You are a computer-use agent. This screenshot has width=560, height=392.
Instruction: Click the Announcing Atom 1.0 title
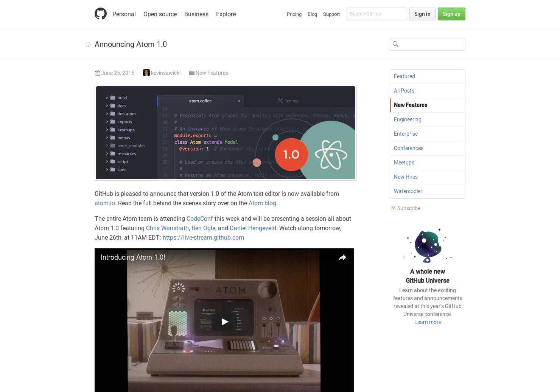131,44
